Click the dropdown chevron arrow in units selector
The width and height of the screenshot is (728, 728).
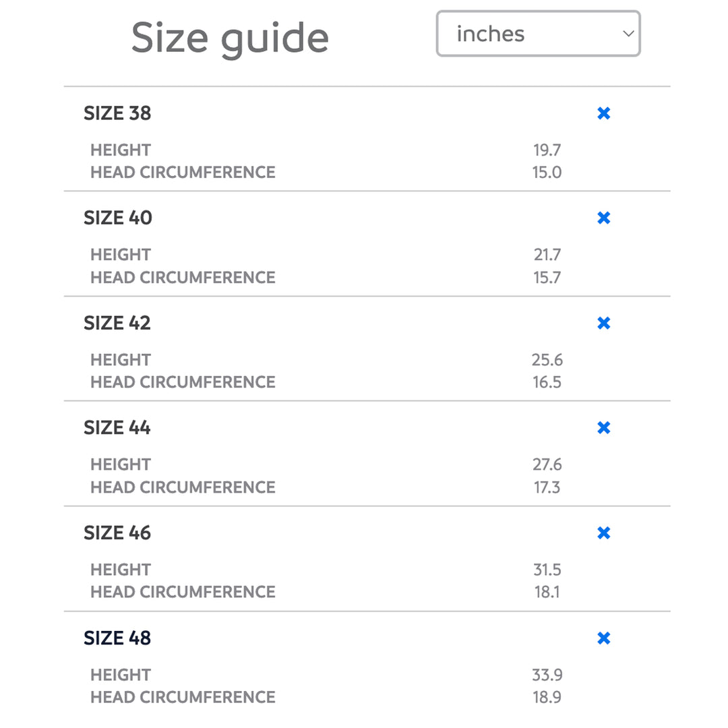click(x=628, y=34)
